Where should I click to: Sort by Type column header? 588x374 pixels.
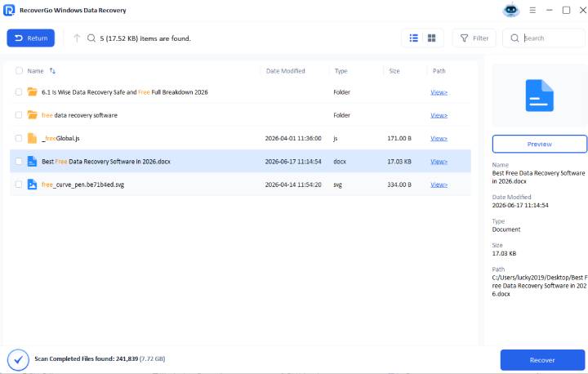(x=341, y=71)
